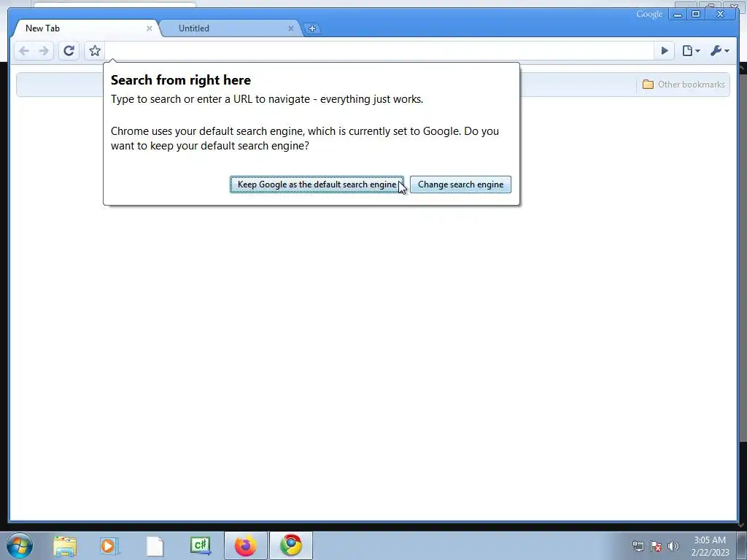
Task: Open the page menu dropdown
Action: [x=691, y=51]
